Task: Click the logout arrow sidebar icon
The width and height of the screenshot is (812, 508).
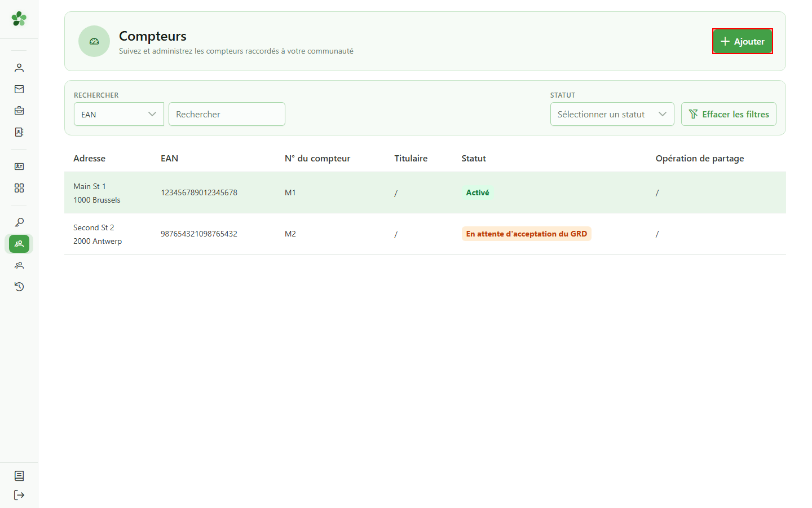Action: click(19, 495)
